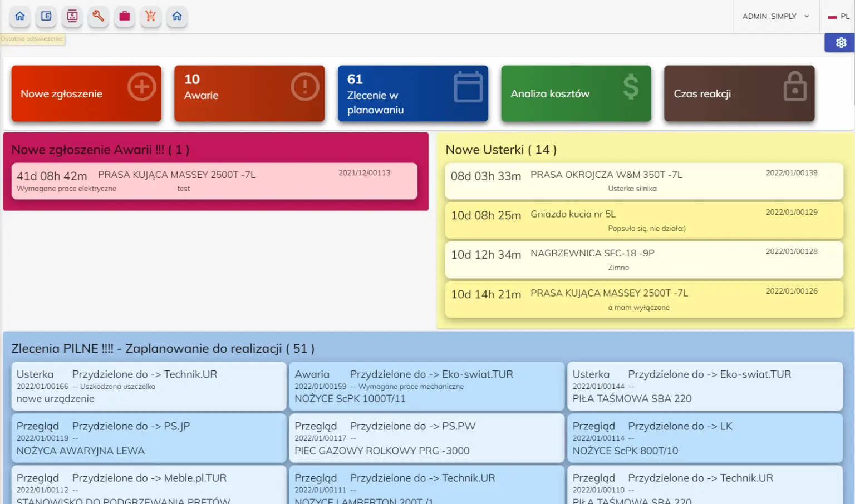Open the Home dashboard icon

click(x=20, y=16)
